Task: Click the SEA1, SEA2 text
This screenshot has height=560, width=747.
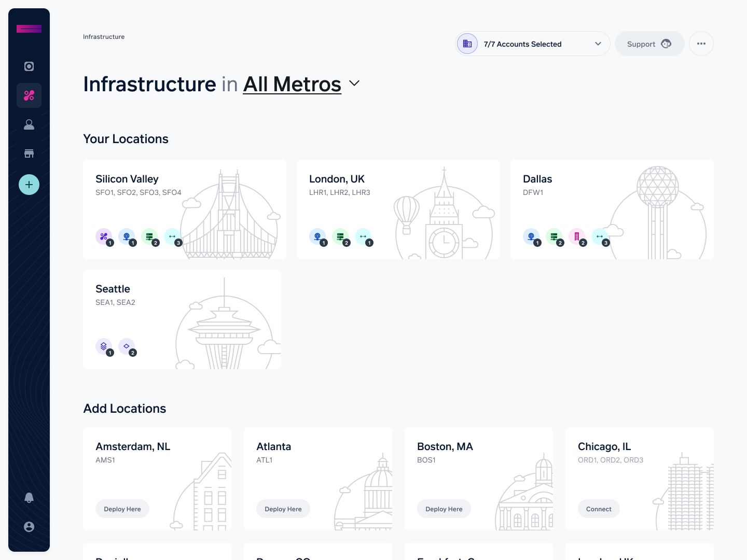Action: [115, 302]
